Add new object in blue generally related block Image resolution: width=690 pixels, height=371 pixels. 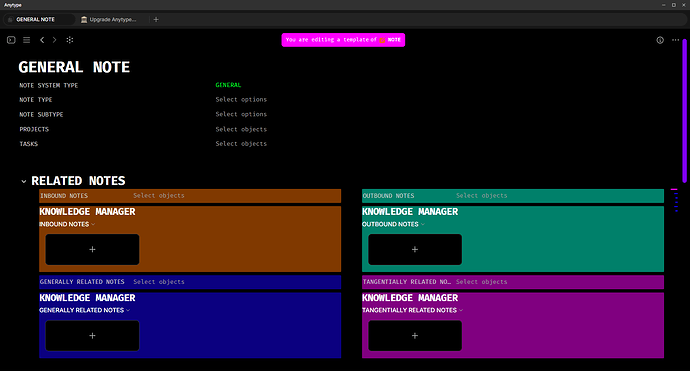(92, 336)
